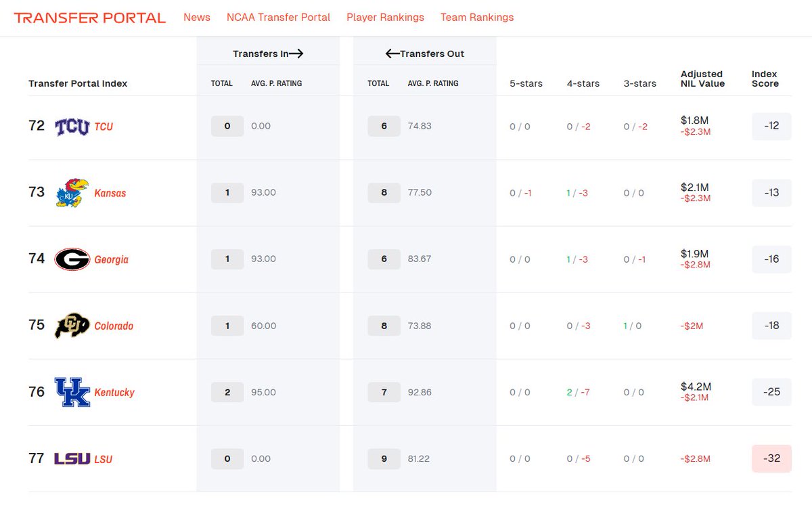
Task: Click the 4-stars column header
Action: click(583, 83)
